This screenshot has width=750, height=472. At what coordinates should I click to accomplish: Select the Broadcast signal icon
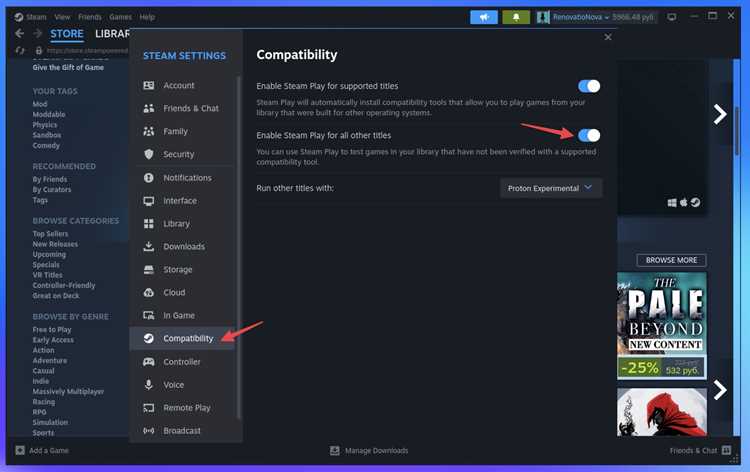pos(149,431)
